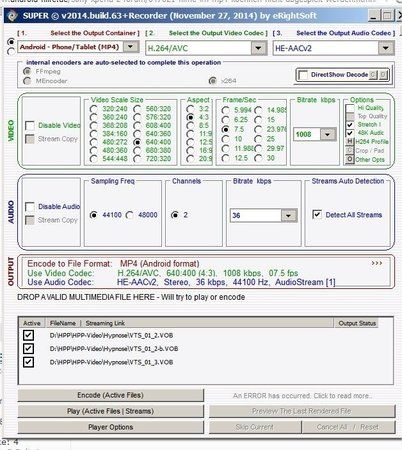Screen dimensions: 402x450
Task: Click the video bitrate field showing 1008
Action: 307,134
